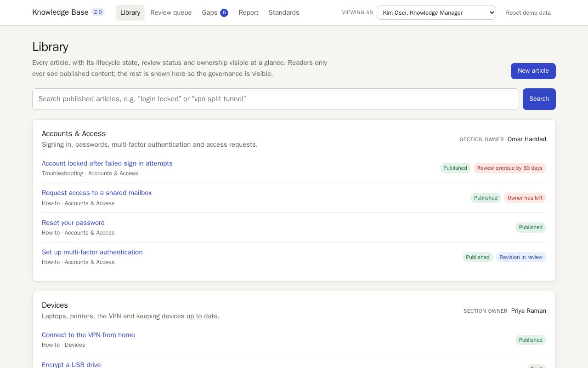Switch to the Report tab
The image size is (588, 368).
click(x=249, y=13)
